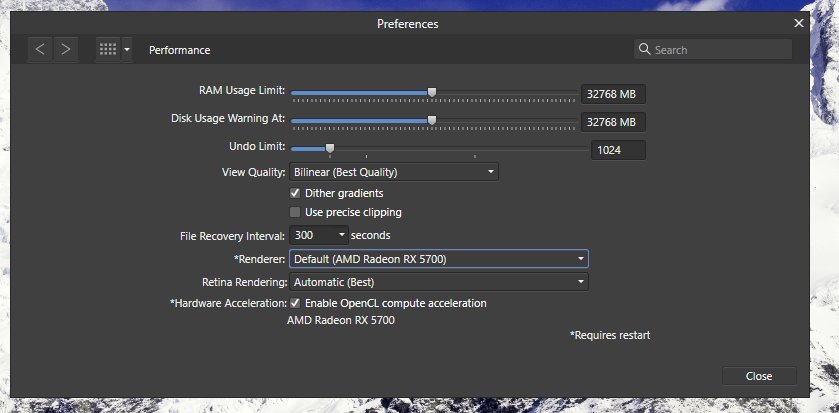Toggle the Dither gradients checkbox
The width and height of the screenshot is (839, 413).
pyautogui.click(x=295, y=193)
